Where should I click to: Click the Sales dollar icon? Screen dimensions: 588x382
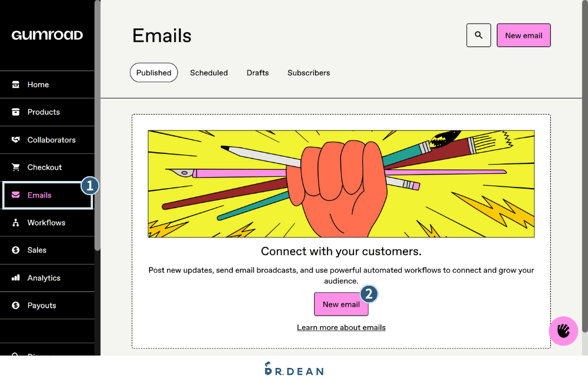click(16, 250)
